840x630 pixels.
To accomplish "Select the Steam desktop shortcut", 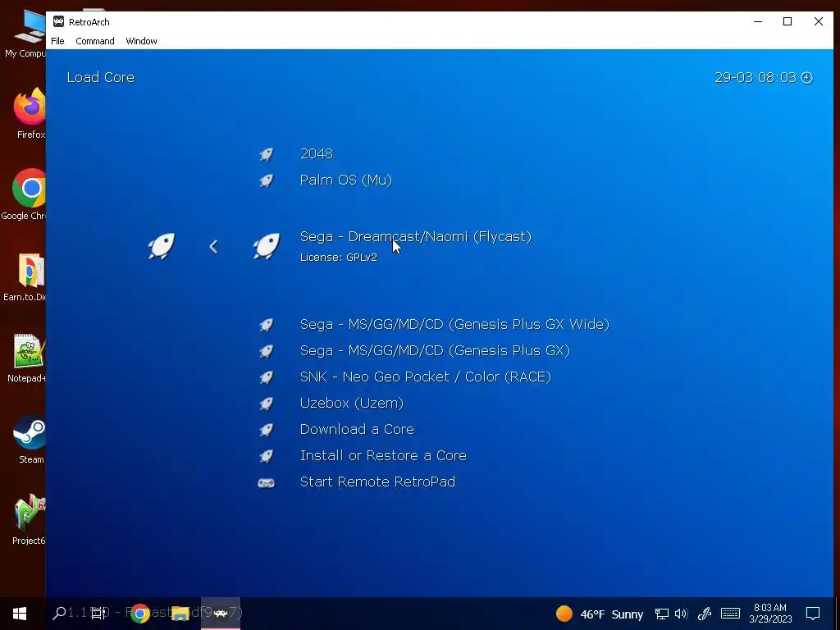I will point(30,439).
